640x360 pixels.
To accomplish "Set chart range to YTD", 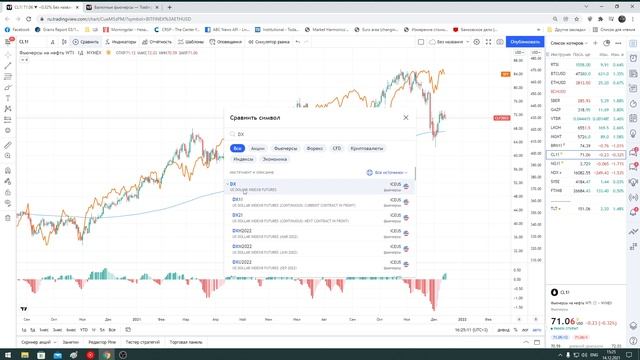I will pos(84,330).
